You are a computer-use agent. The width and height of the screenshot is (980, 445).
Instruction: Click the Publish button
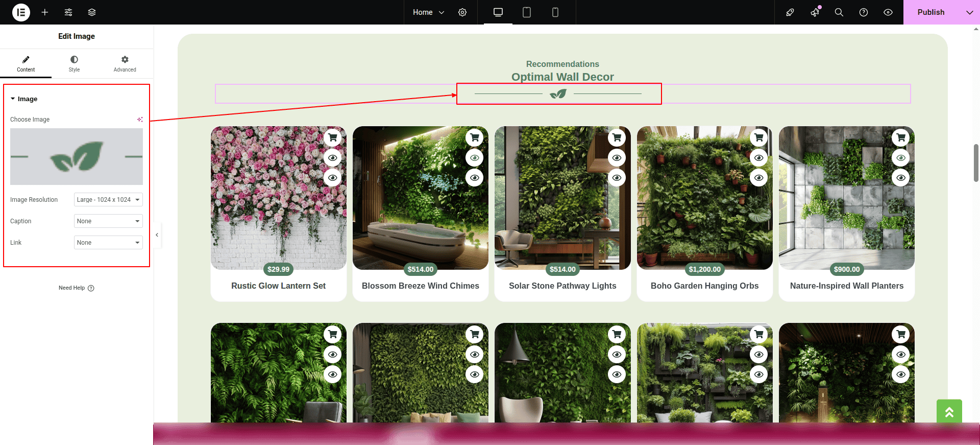click(931, 12)
